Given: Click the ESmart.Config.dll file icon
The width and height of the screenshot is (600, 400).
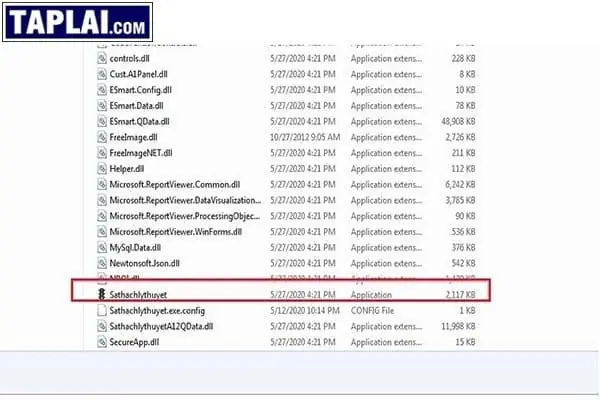Looking at the screenshot, I should pyautogui.click(x=100, y=90).
